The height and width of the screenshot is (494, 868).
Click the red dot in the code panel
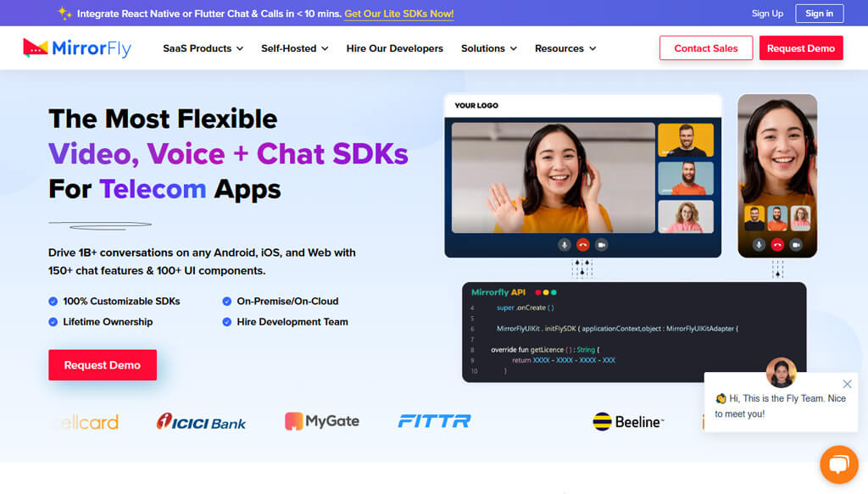click(538, 292)
